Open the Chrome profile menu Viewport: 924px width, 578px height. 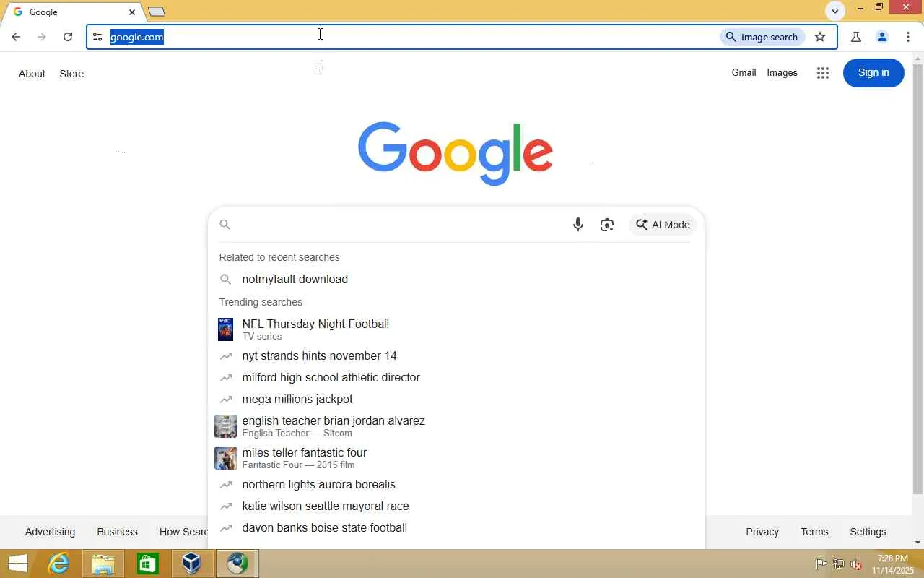click(881, 37)
